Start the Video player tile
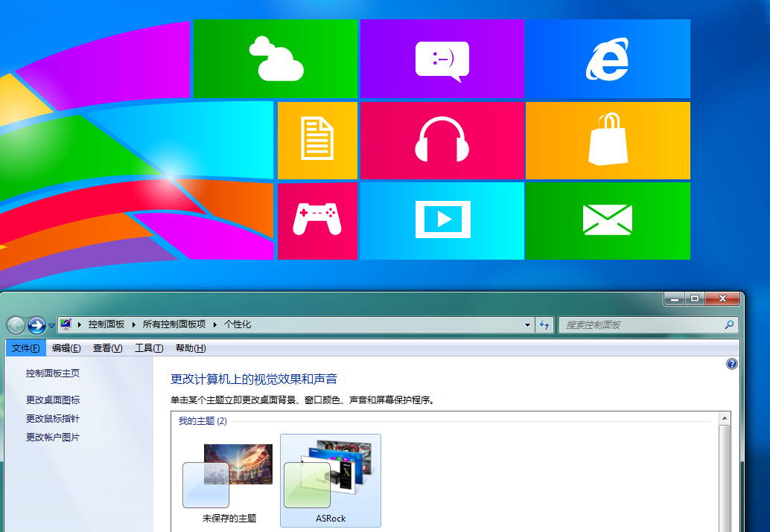Viewport: 770px width, 532px height. [x=442, y=220]
